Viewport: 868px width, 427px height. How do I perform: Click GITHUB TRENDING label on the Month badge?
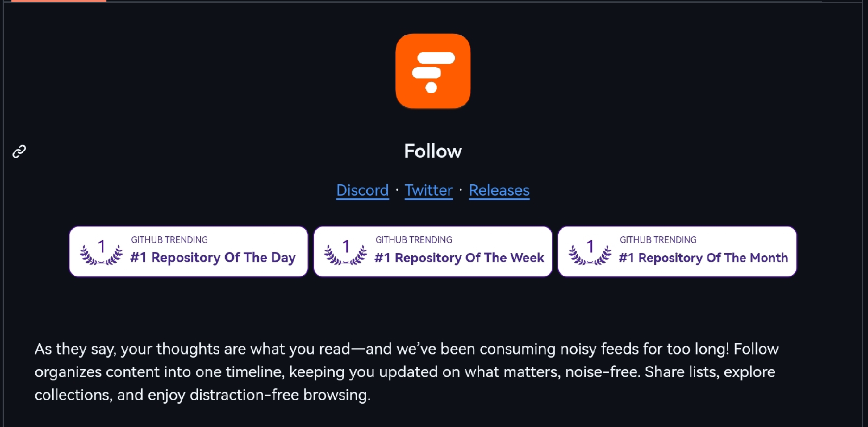pyautogui.click(x=658, y=240)
